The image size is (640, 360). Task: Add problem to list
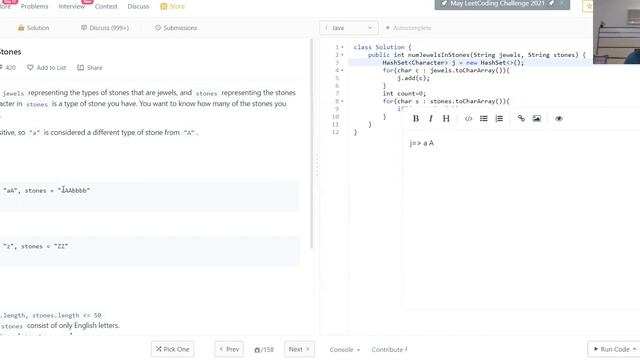tap(47, 67)
